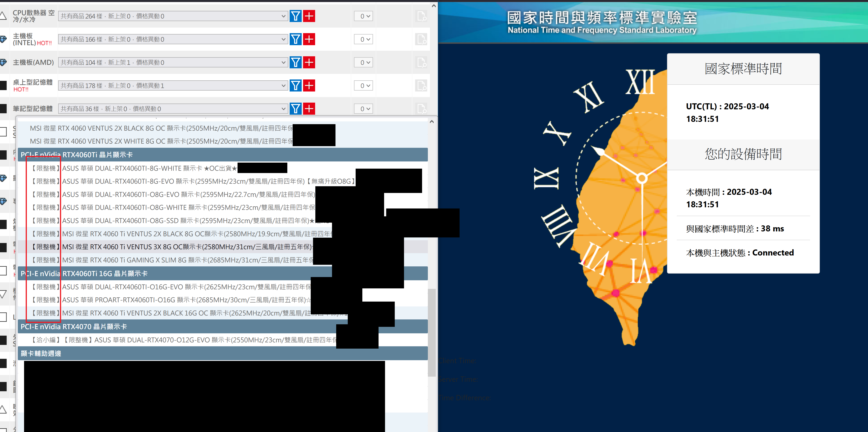This screenshot has width=868, height=432.
Task: Open quantity dropdown in 主機板(AMD) row
Action: pyautogui.click(x=363, y=62)
